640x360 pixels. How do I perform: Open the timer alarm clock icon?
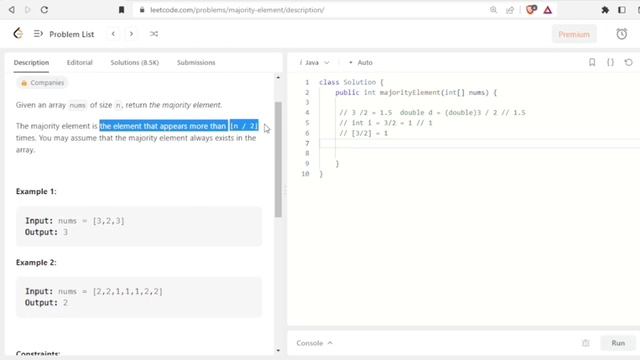(622, 34)
